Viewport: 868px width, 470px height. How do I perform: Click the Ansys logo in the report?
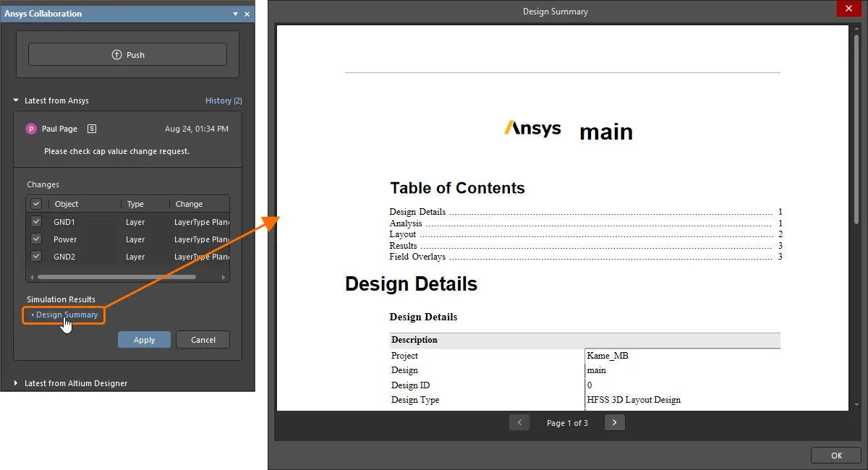532,129
